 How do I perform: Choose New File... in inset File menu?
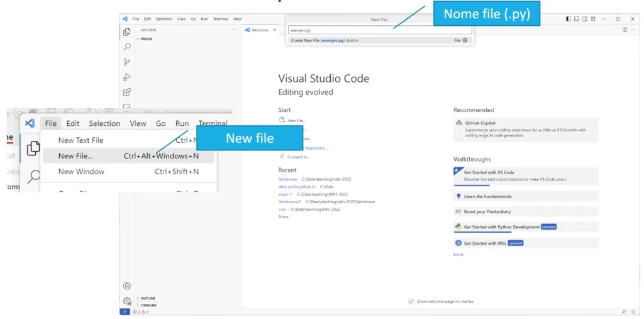click(x=128, y=156)
